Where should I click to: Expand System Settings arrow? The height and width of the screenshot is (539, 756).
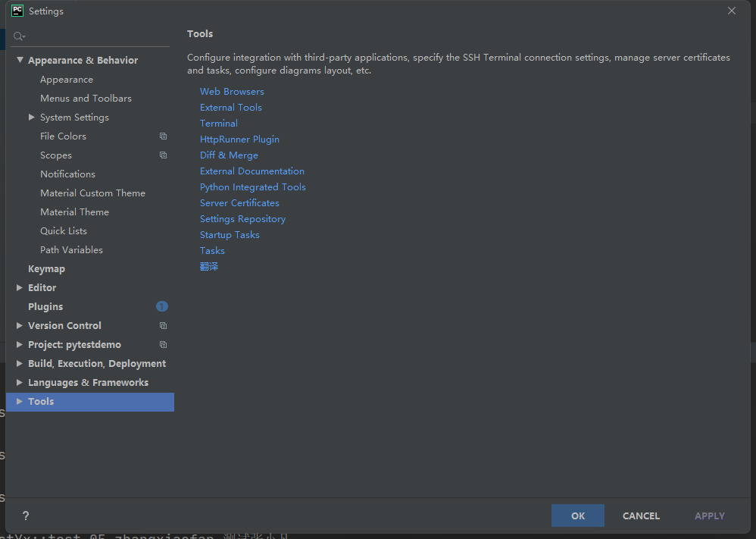tap(31, 118)
